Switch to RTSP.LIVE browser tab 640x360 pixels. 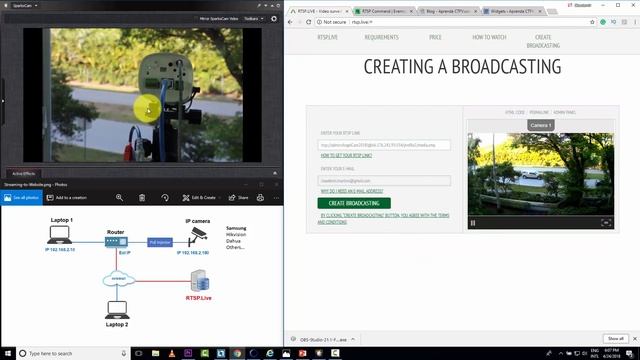click(x=320, y=11)
